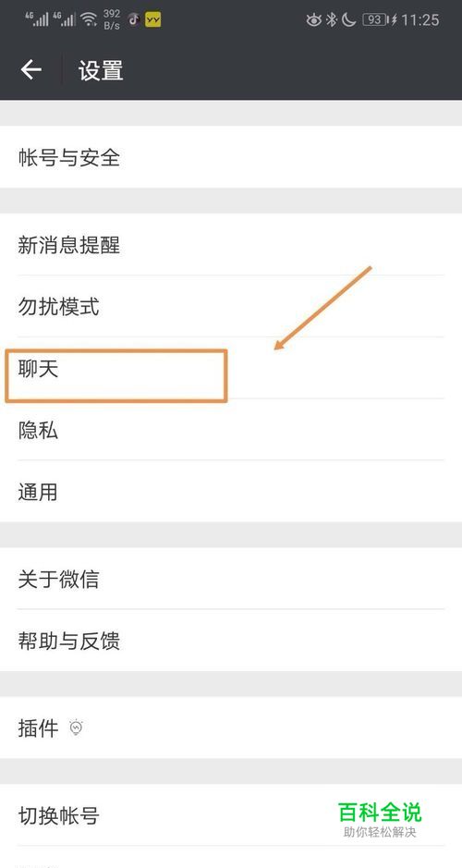This screenshot has width=462, height=868.
Task: Open 通用 settings
Action: coord(231,491)
